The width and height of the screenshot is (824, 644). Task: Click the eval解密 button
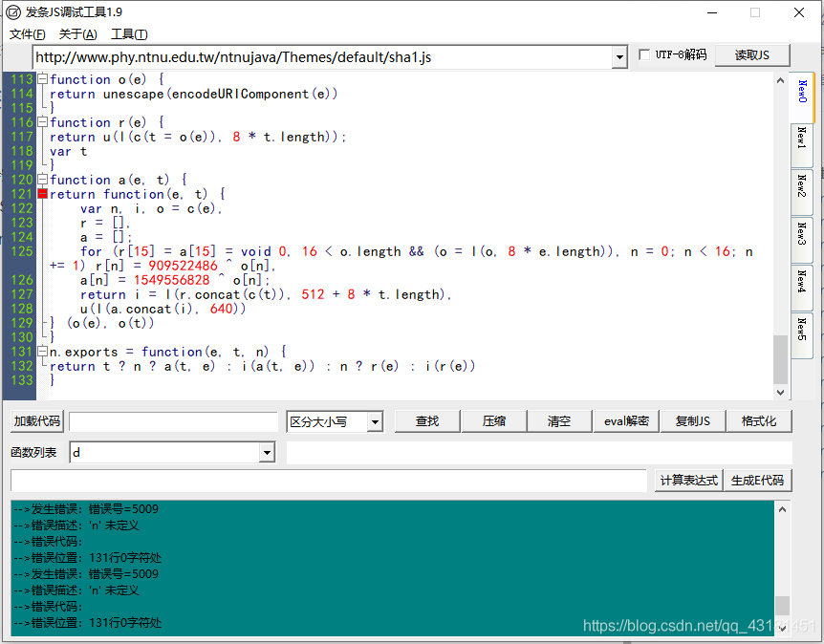tap(626, 421)
